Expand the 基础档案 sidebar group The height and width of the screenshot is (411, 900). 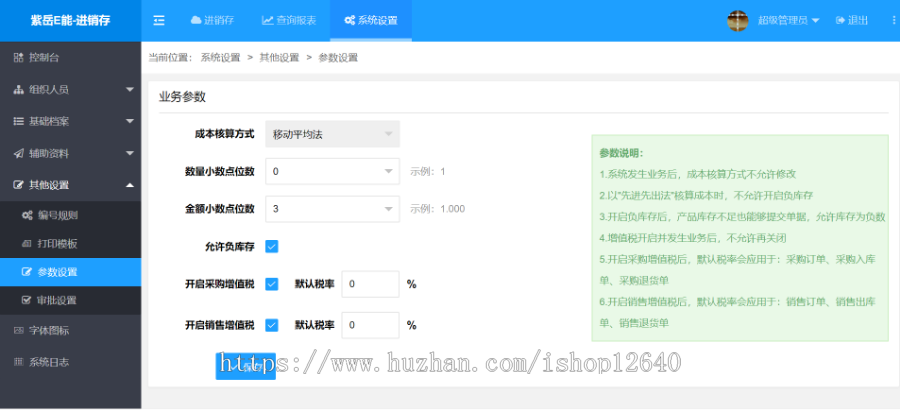[x=71, y=122]
